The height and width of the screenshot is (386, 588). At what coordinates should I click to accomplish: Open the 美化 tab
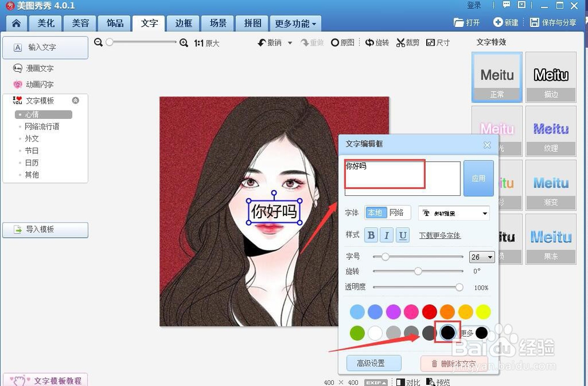tap(46, 24)
